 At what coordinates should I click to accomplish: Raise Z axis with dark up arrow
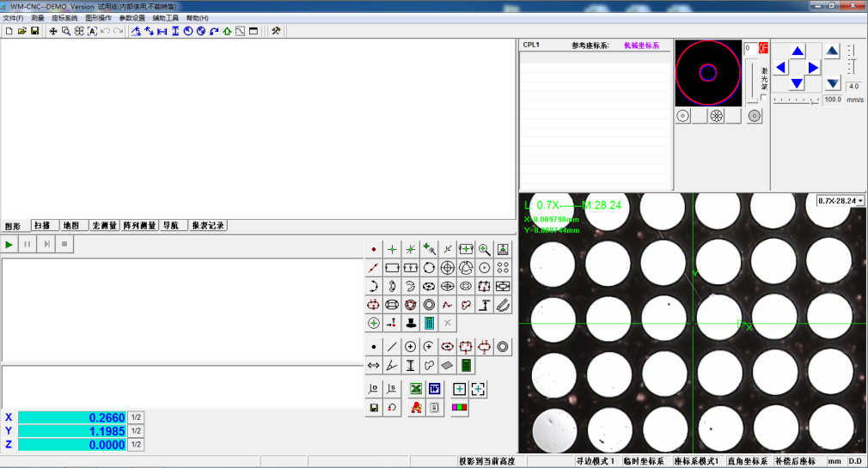pos(832,52)
